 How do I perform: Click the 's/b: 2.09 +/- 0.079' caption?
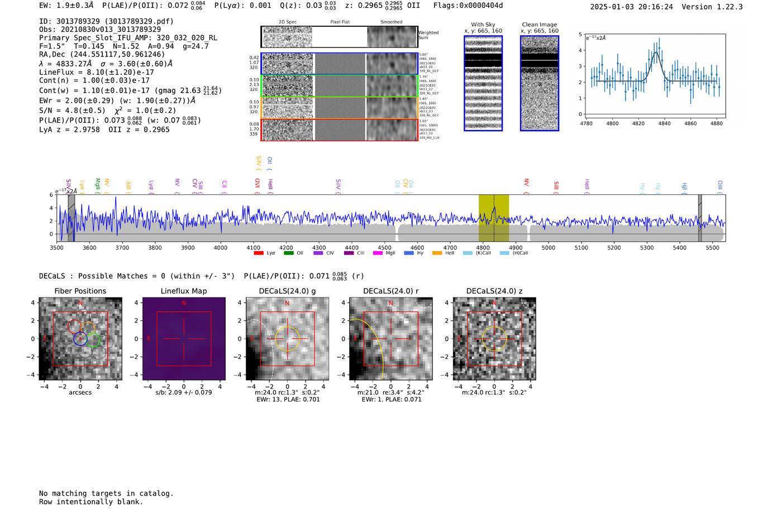tap(184, 392)
